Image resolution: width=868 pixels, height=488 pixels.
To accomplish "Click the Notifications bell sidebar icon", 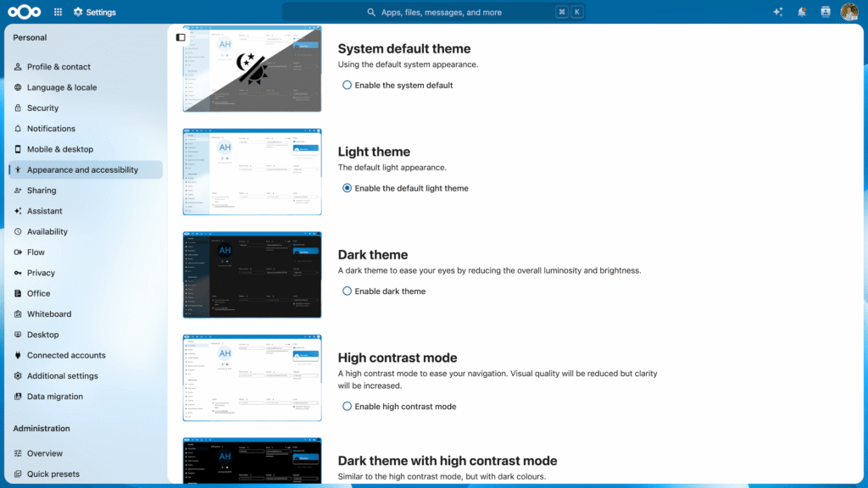I will click(18, 129).
